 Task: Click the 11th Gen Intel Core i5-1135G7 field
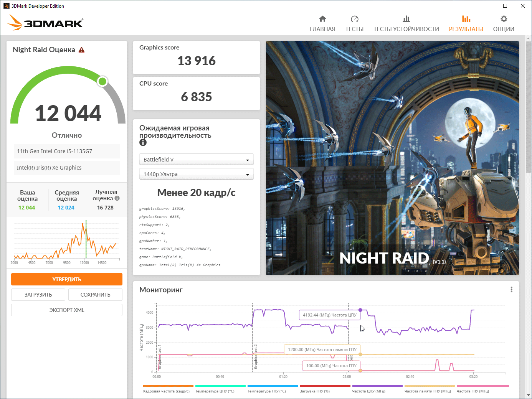pos(67,151)
